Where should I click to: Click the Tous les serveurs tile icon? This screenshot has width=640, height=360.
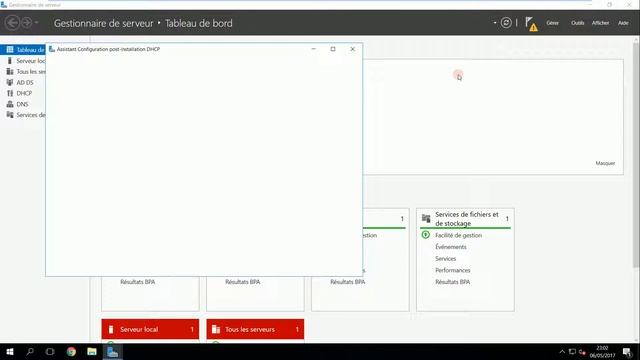(x=216, y=329)
